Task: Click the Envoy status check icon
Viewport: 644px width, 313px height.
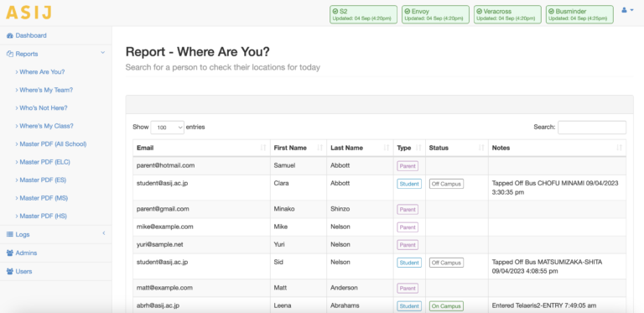Action: pos(407,12)
